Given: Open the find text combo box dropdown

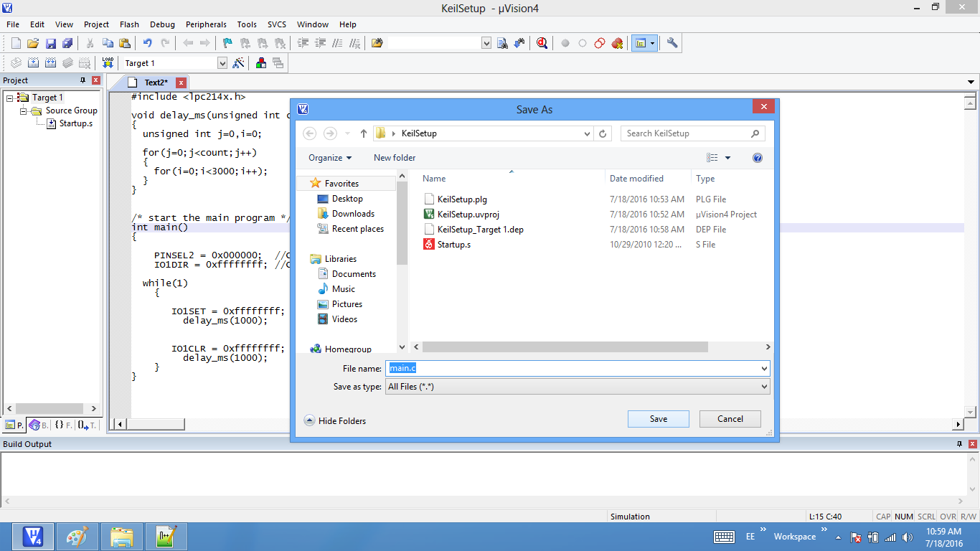Looking at the screenshot, I should tap(486, 43).
